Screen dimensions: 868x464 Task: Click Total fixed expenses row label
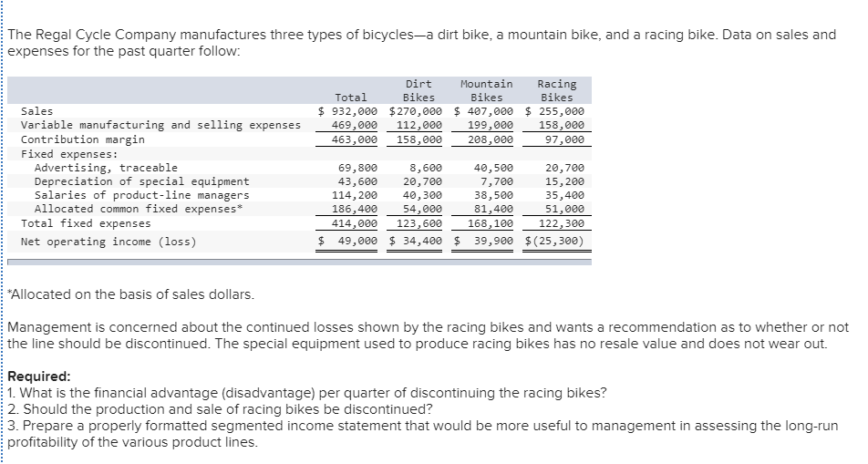pyautogui.click(x=86, y=223)
